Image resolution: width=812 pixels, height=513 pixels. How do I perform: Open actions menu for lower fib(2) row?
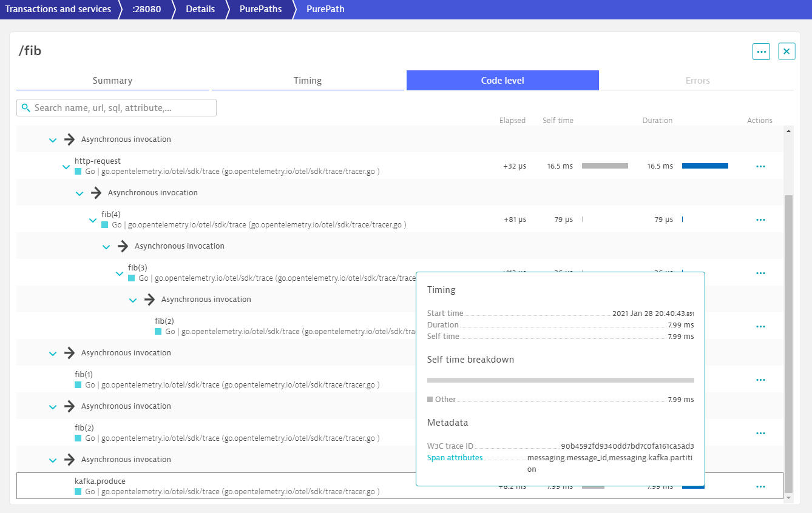tap(761, 433)
